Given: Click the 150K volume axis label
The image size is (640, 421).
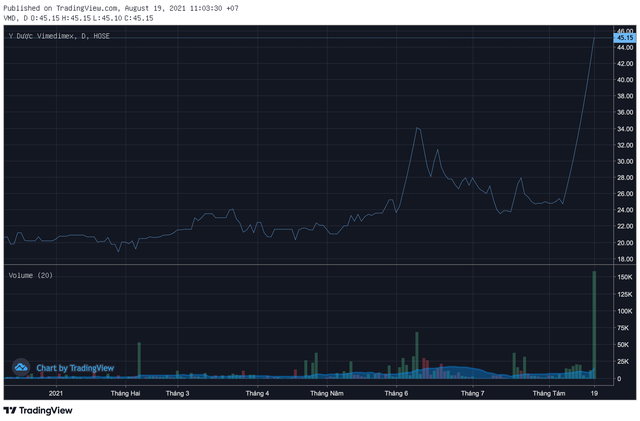Looking at the screenshot, I should tap(624, 275).
